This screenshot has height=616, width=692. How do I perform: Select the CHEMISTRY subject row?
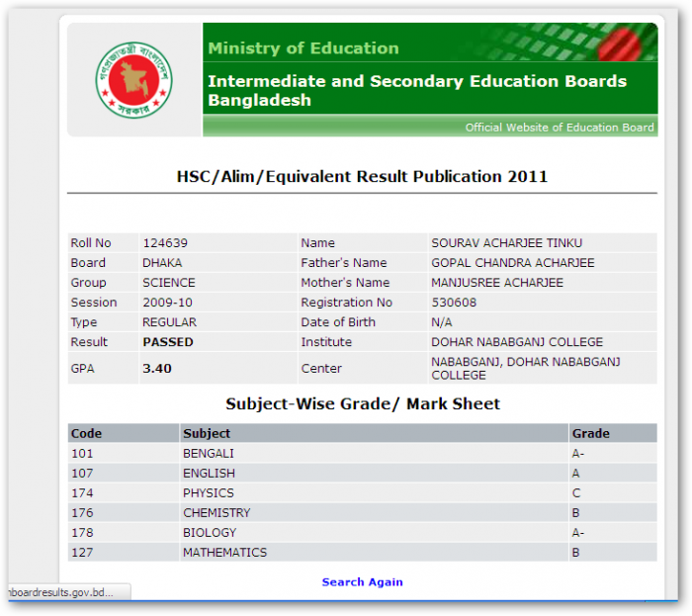[363, 513]
